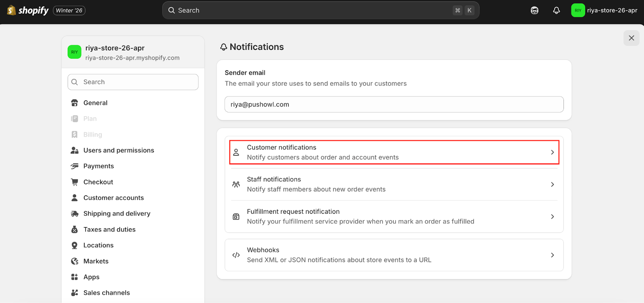Click the Shipping and delivery truck icon

[74, 214]
